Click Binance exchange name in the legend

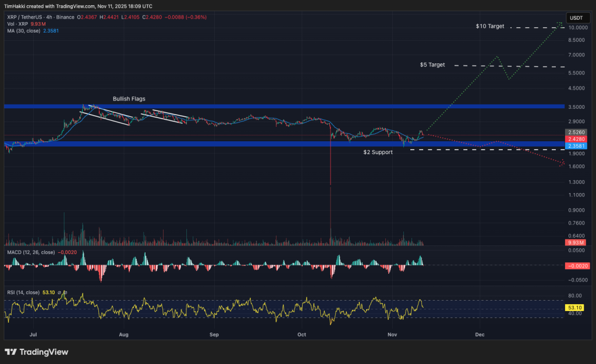click(x=65, y=17)
